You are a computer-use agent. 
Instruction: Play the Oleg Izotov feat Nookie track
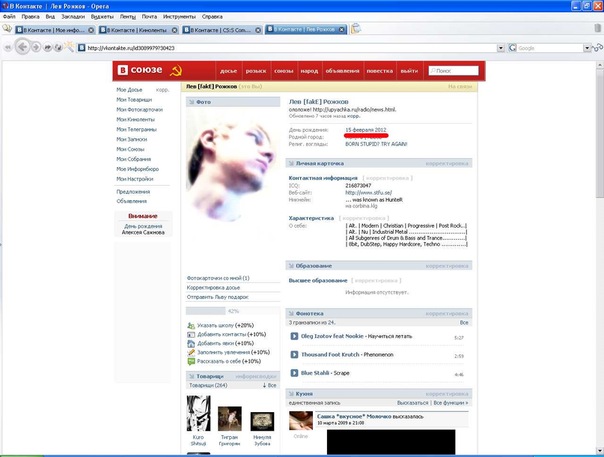pos(293,336)
